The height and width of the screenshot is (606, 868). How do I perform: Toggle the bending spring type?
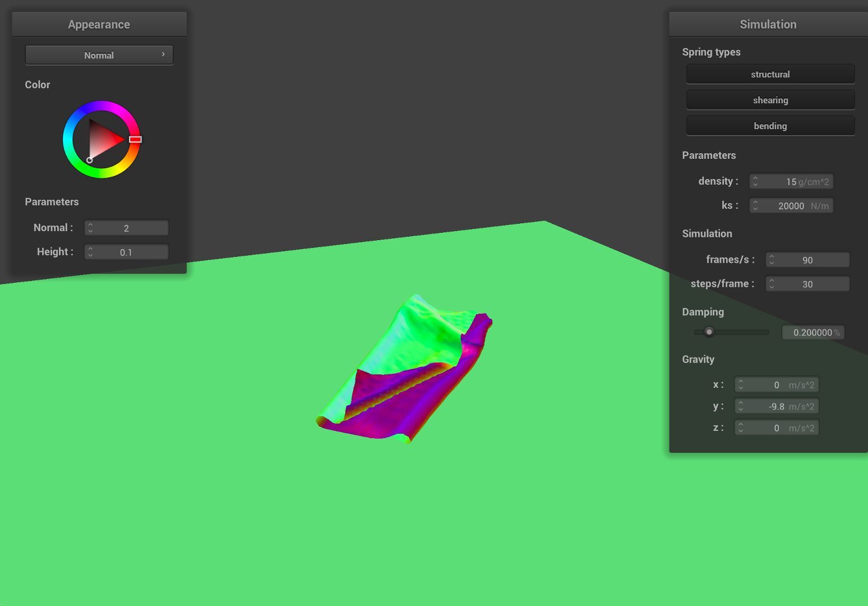[x=770, y=126]
